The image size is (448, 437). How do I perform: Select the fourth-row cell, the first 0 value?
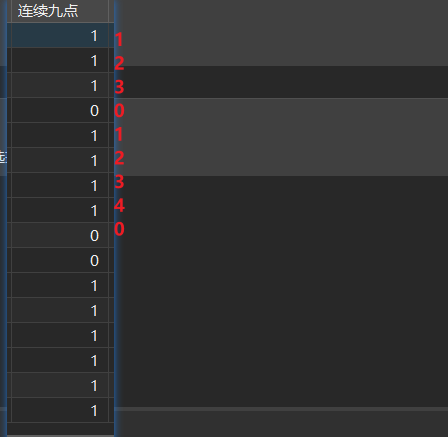coord(60,110)
